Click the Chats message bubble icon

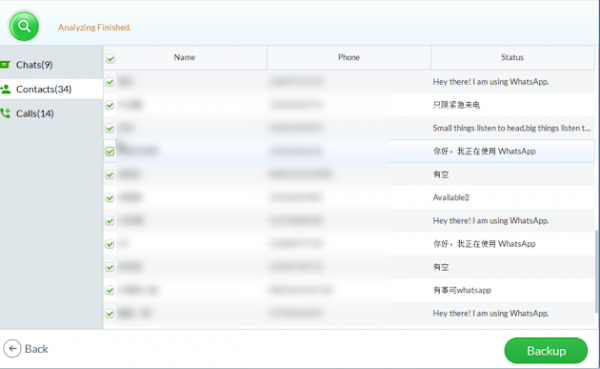5,65
